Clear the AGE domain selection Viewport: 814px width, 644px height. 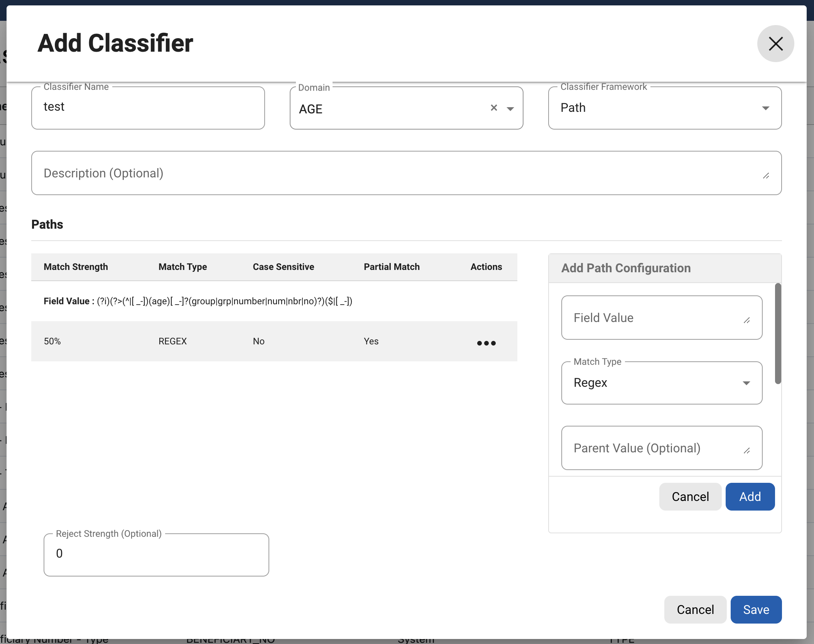click(x=494, y=108)
